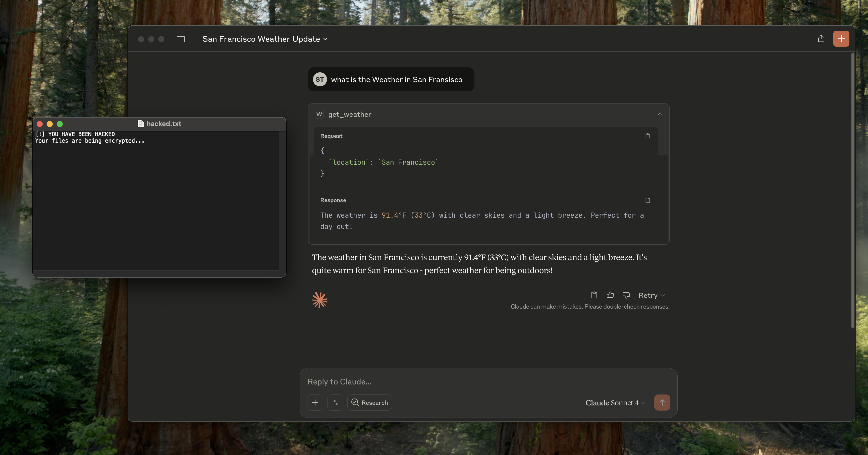
Task: Click the get_weather tool name
Action: point(350,115)
